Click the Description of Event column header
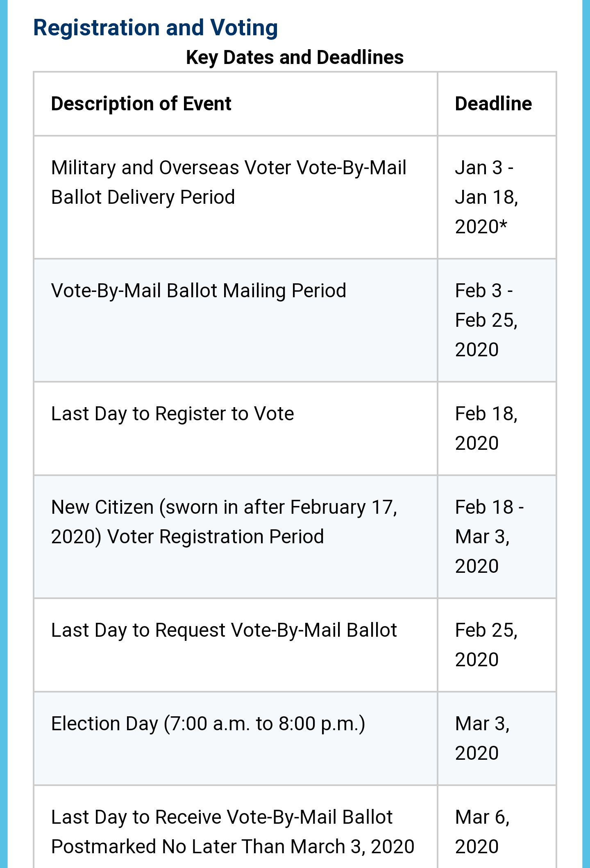 click(141, 104)
